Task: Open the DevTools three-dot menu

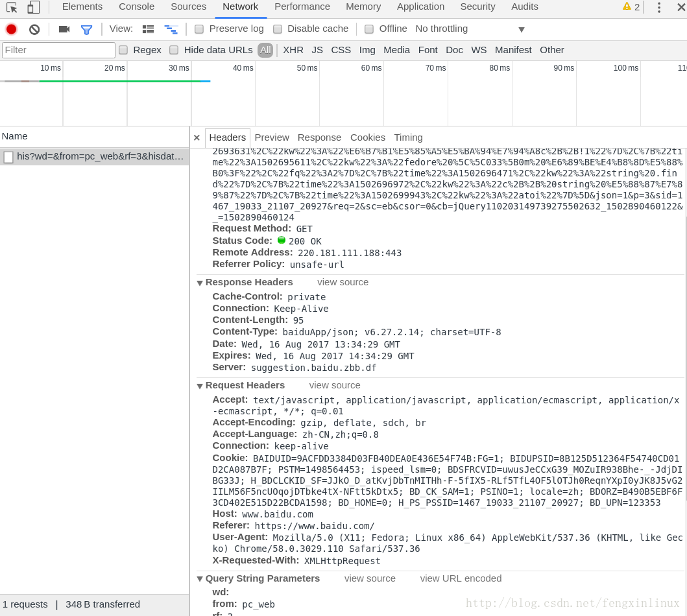Action: click(x=659, y=7)
